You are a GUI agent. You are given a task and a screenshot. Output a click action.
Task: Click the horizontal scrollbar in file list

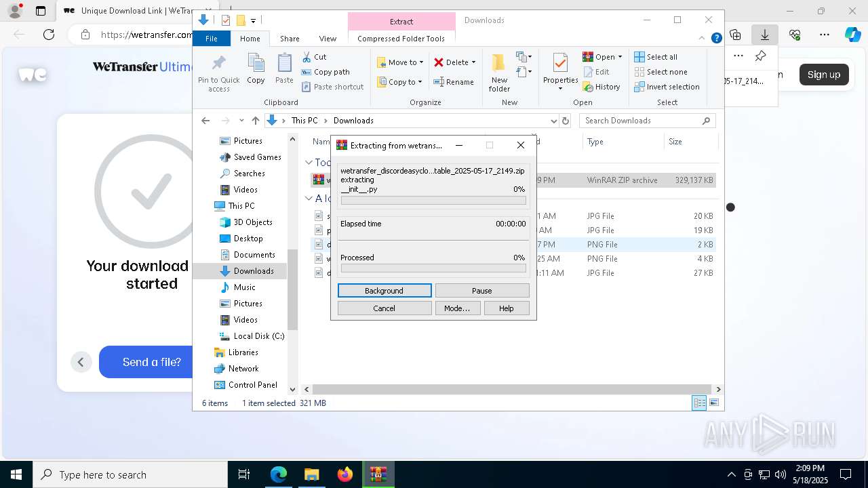pos(512,389)
